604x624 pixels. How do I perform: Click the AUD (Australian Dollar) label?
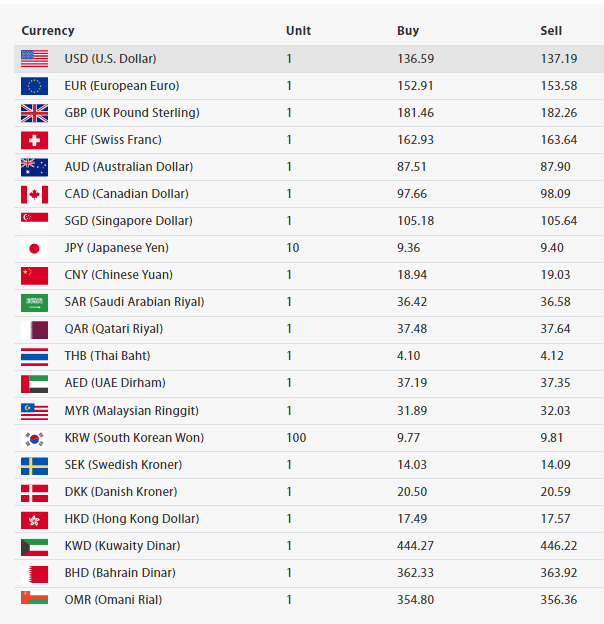click(x=129, y=167)
